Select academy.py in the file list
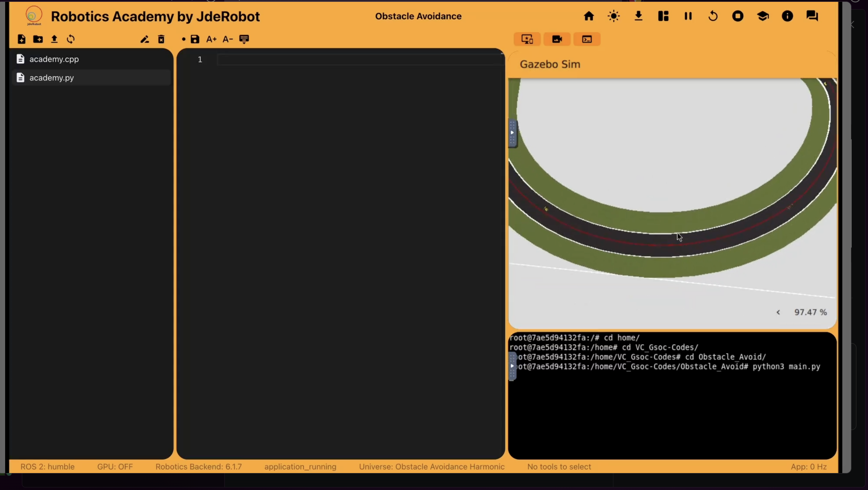Viewport: 868px width, 490px height. click(92, 77)
